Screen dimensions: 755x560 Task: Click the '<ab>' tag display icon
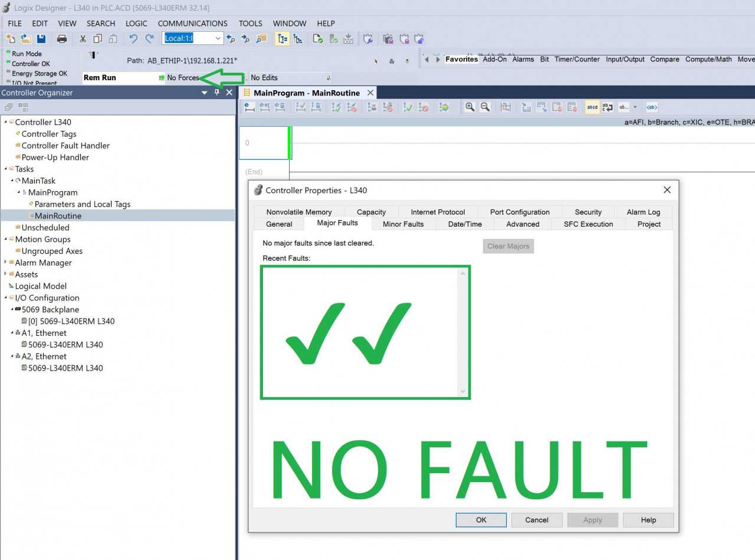click(652, 107)
